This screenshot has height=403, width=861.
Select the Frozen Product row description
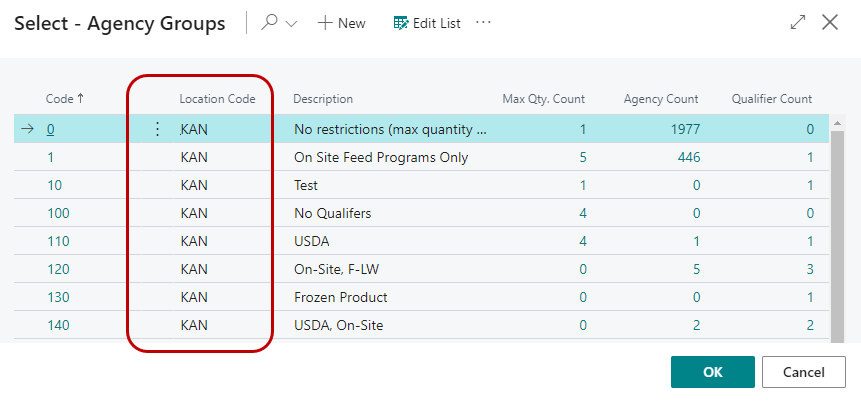point(341,297)
